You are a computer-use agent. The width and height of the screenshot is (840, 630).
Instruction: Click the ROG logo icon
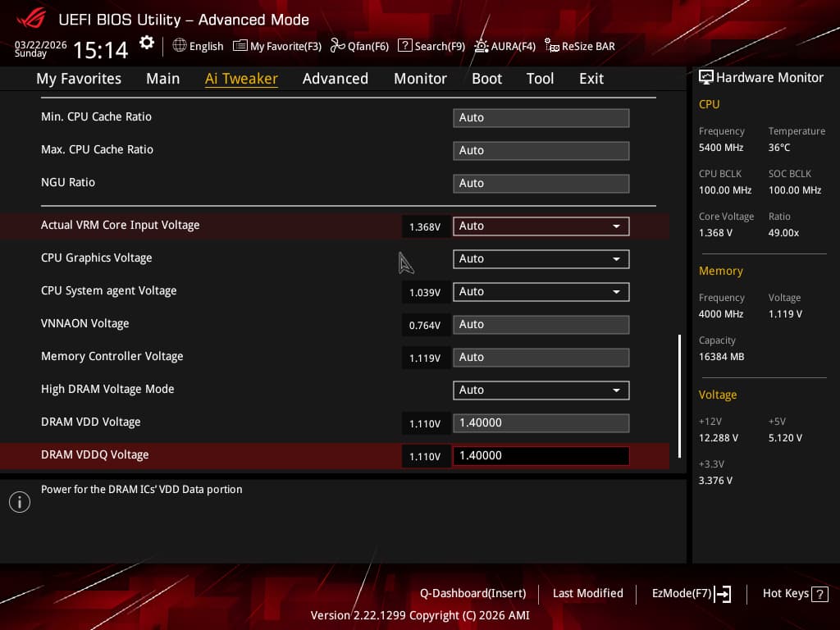31,19
